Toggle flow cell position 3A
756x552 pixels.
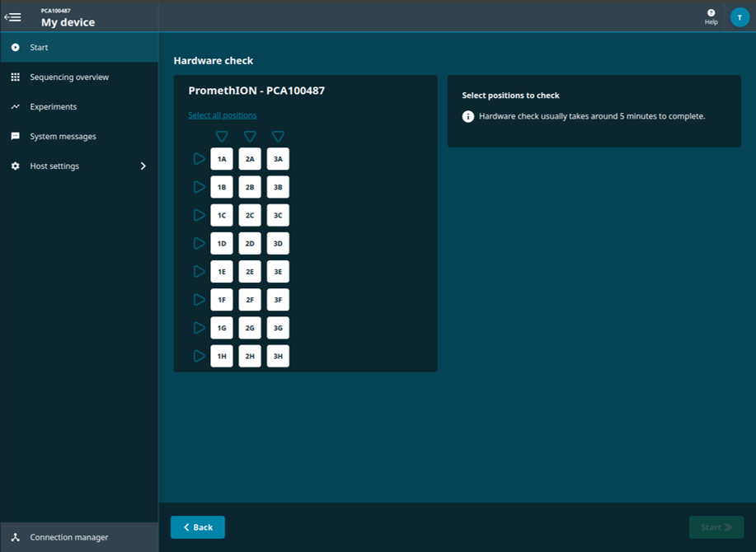click(x=278, y=159)
